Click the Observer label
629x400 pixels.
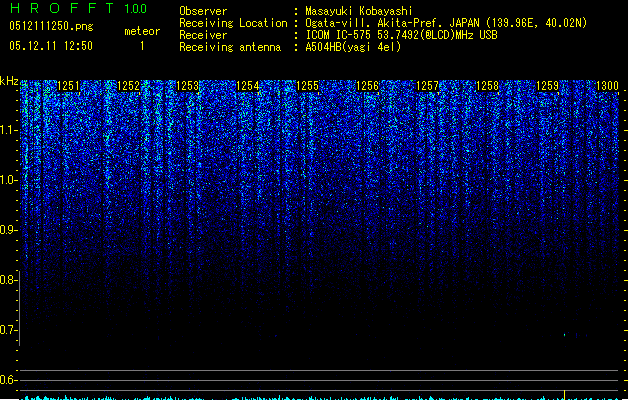coord(203,11)
